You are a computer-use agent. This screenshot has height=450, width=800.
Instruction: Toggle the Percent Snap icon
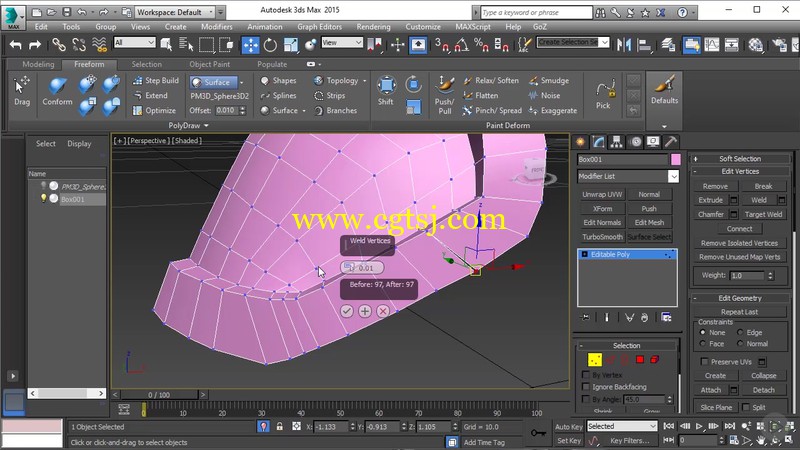pyautogui.click(x=481, y=45)
